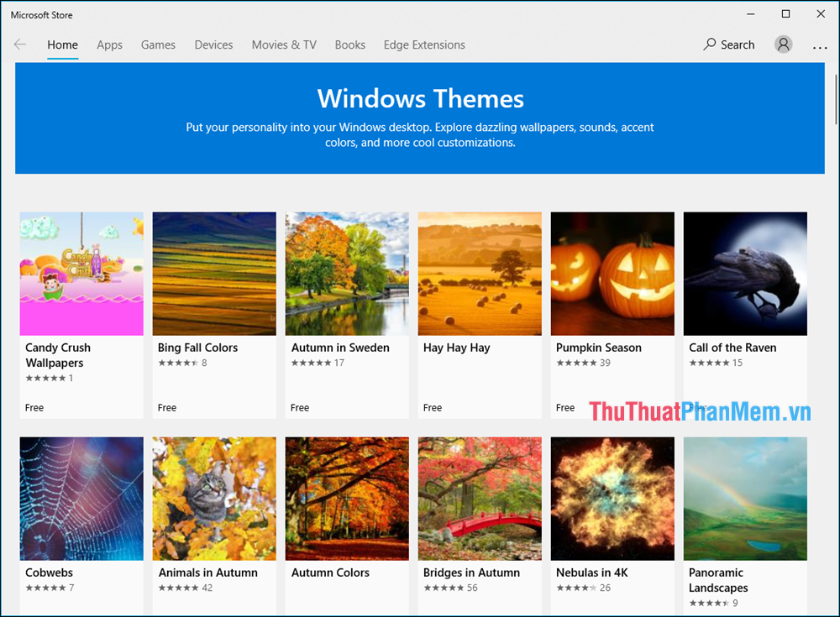View the Nebulas in 4K theme
Viewport: 840px width, 617px height.
(612, 498)
